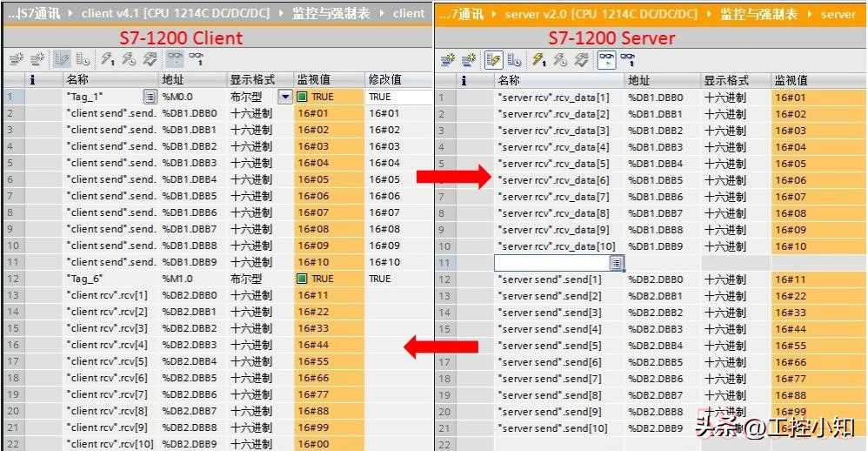Screen dimensions: 868x451
Task: Click server v2.0 [CPU 1214C DC/DC/DC] breadcrumb
Action: pos(601,15)
